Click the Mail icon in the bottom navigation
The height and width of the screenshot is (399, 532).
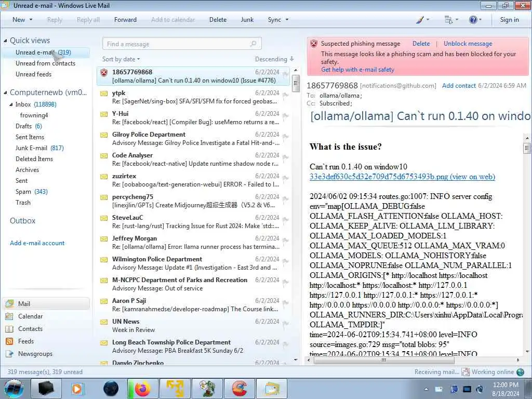pos(9,303)
